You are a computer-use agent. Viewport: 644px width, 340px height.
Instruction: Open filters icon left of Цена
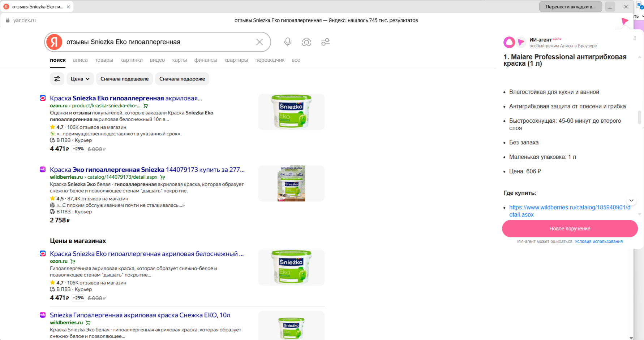click(57, 79)
